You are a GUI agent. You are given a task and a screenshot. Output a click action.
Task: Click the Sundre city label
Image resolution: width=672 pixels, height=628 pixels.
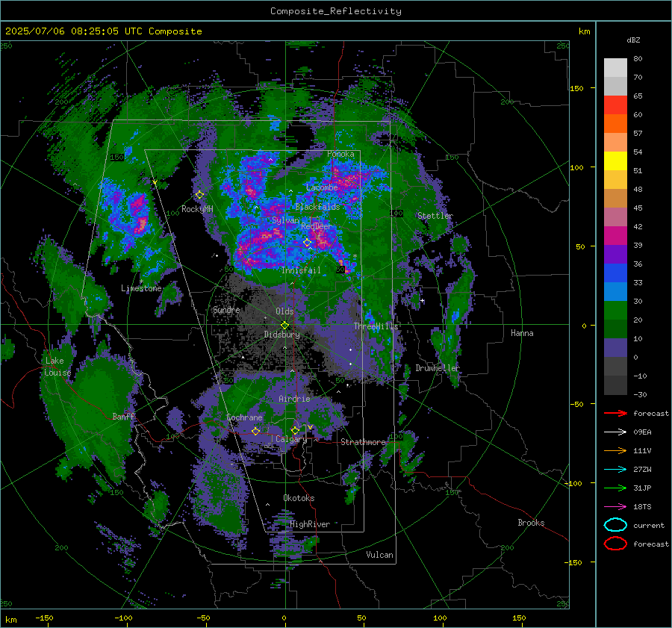coord(226,309)
